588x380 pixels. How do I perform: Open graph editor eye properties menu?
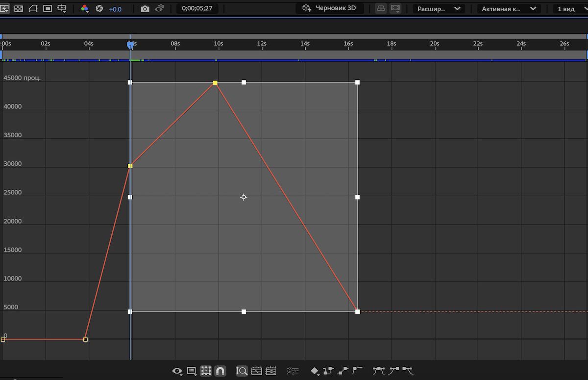(x=177, y=371)
